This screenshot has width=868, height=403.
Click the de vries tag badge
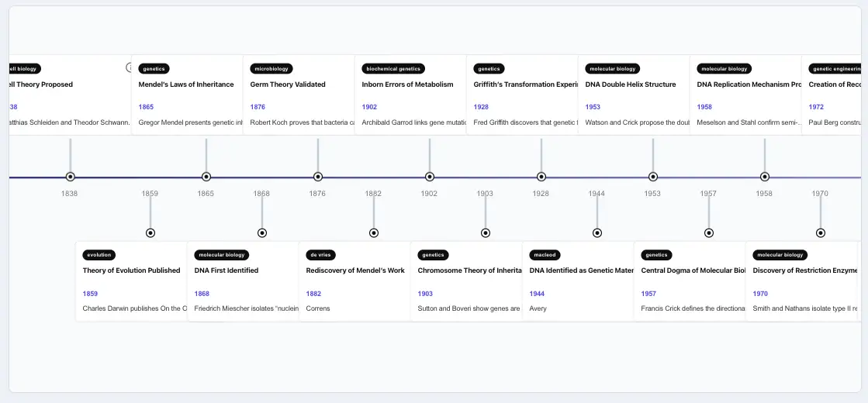coord(320,255)
